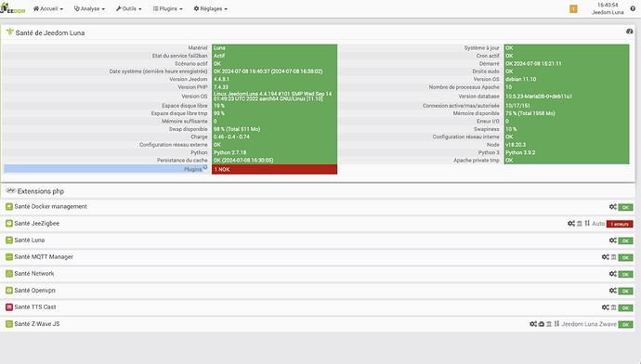Open Network configuration gears icon

click(613, 274)
